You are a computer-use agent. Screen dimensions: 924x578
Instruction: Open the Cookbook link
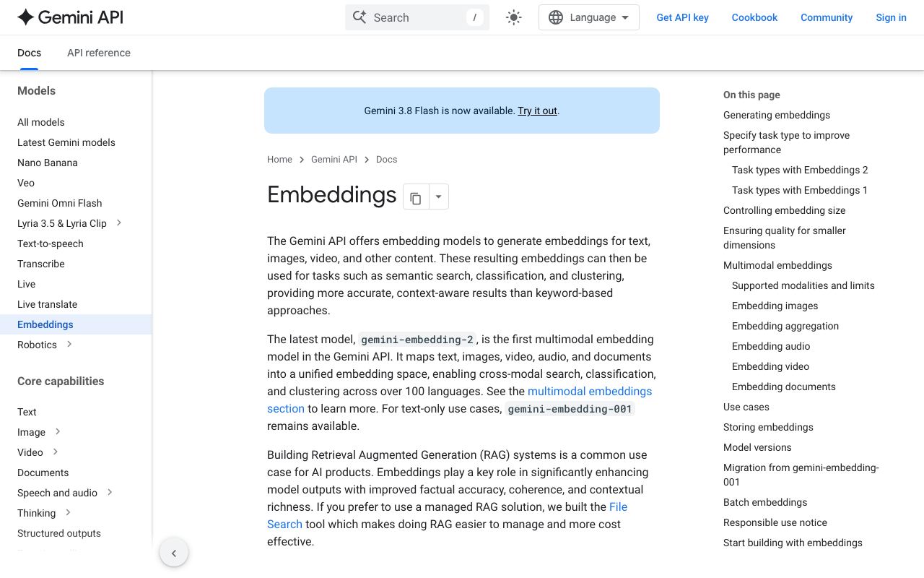[x=754, y=17]
